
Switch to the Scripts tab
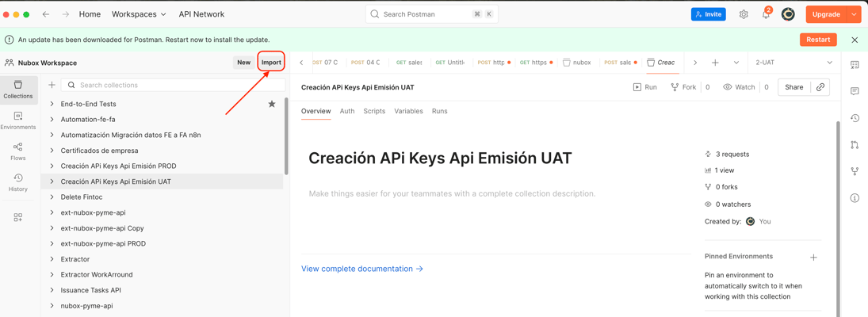coord(374,111)
